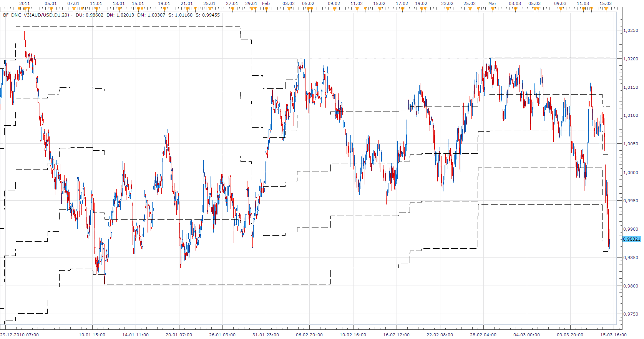Click the 1,0000 price axis label
This screenshot has width=644, height=339.
click(631, 173)
